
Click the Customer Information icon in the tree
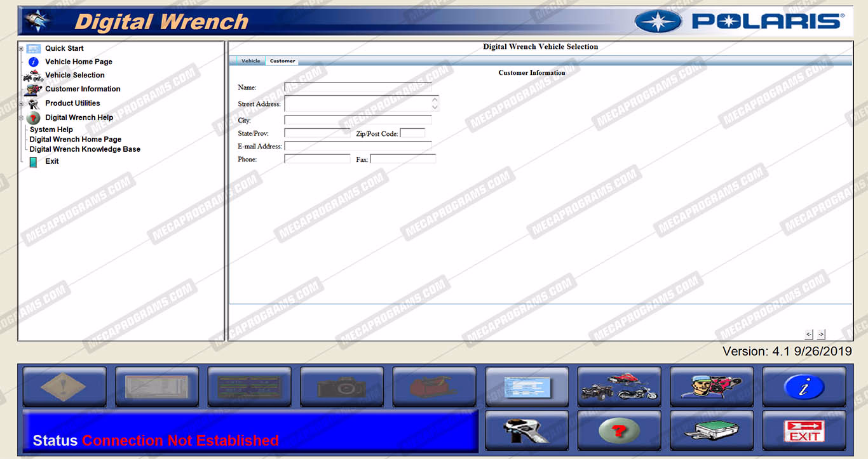coord(33,90)
